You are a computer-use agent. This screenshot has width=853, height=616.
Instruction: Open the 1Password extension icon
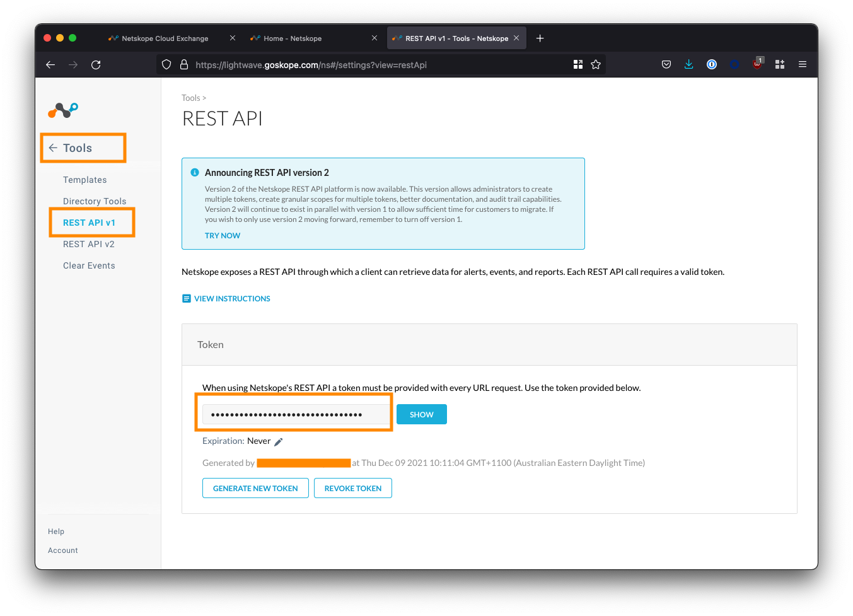[712, 64]
